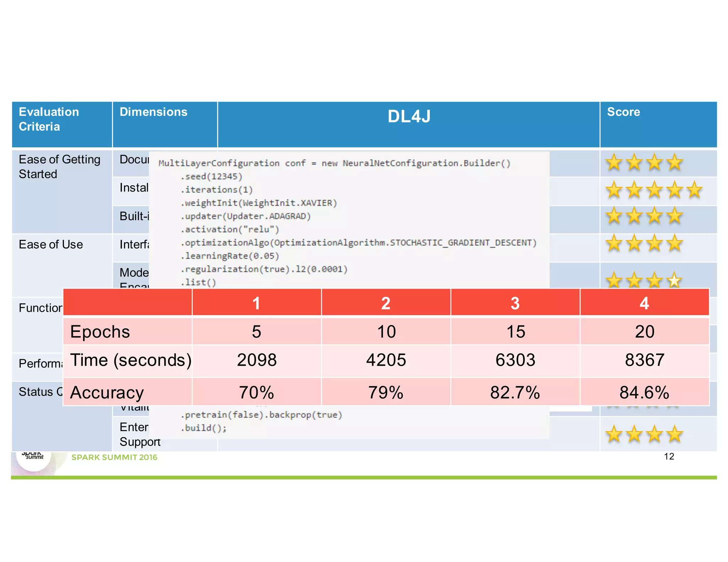Click the fourth star in the Built-i row
Viewport: 728px width, 562px height.
675,216
